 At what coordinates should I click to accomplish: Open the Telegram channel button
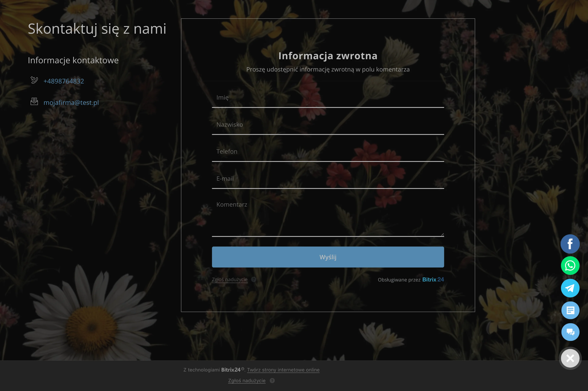click(x=570, y=288)
